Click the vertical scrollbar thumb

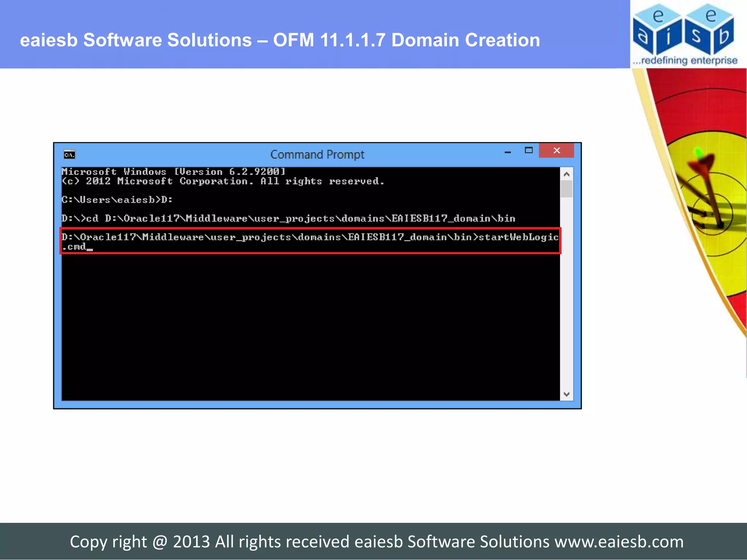(566, 189)
